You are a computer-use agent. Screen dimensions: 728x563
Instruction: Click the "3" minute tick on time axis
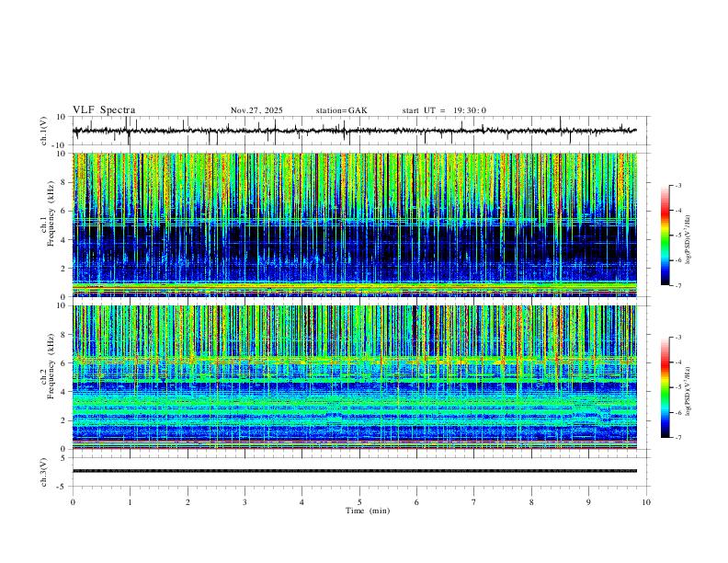pos(245,502)
